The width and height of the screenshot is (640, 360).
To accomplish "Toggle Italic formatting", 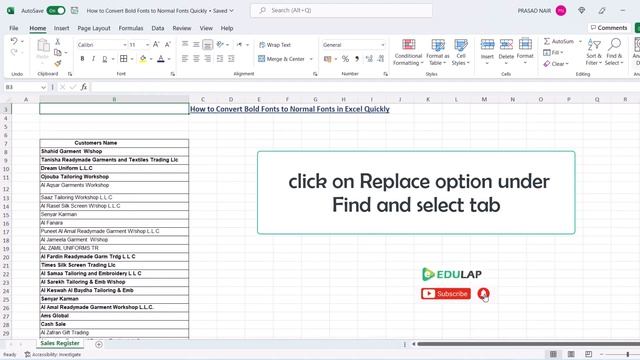I will (x=93, y=59).
